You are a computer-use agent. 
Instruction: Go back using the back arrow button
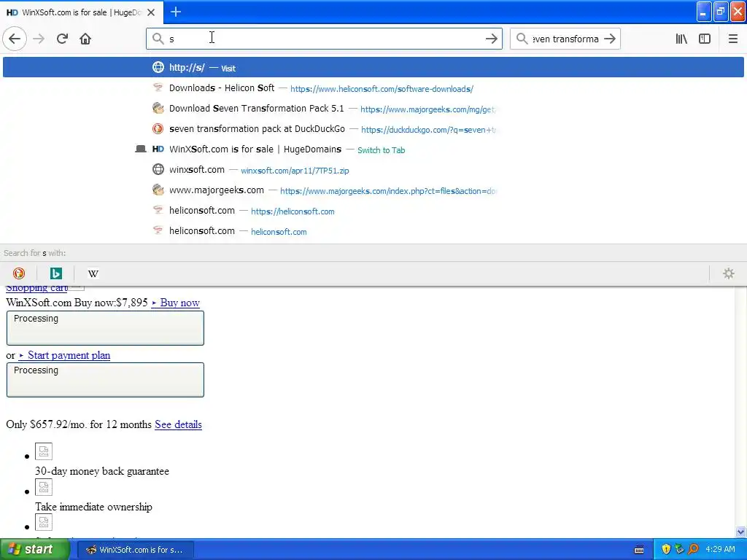15,39
